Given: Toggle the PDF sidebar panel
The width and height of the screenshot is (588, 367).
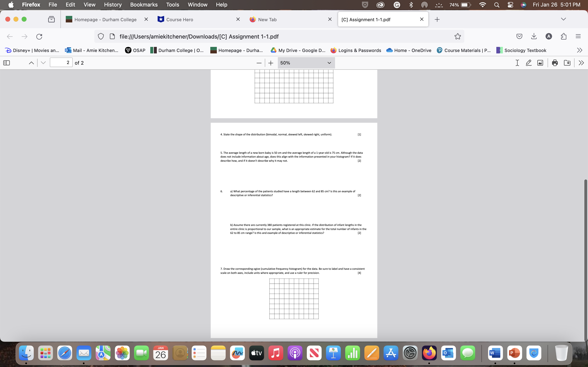Looking at the screenshot, I should pyautogui.click(x=6, y=63).
